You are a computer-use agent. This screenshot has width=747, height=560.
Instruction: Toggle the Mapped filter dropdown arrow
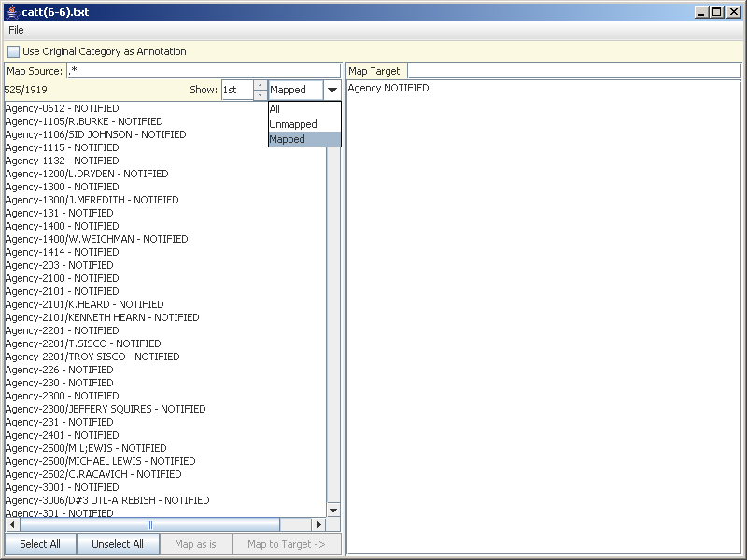332,90
